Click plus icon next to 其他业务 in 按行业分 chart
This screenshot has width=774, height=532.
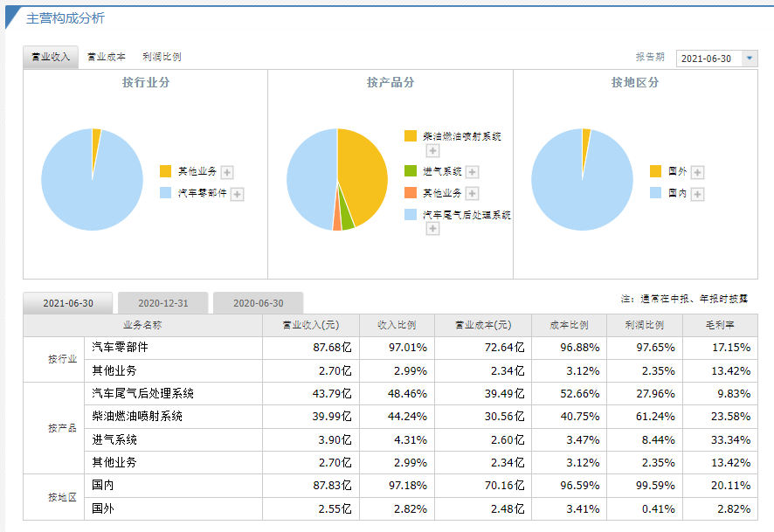(x=227, y=173)
